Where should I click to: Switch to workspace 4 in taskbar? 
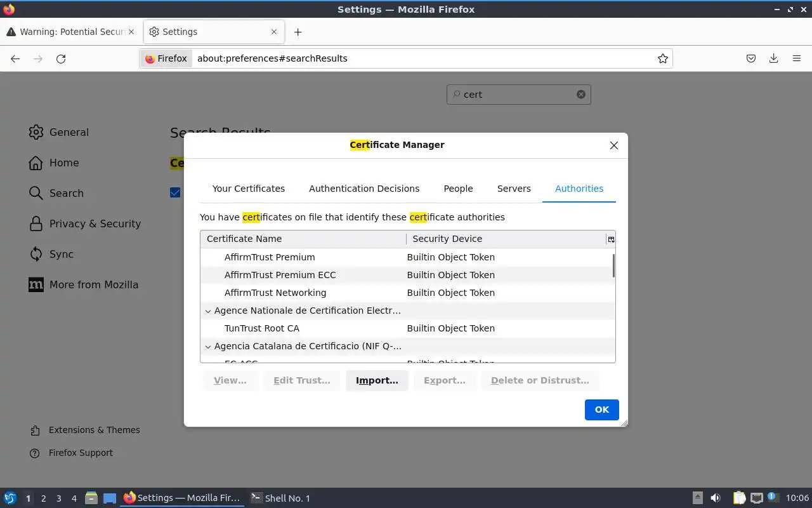[74, 498]
